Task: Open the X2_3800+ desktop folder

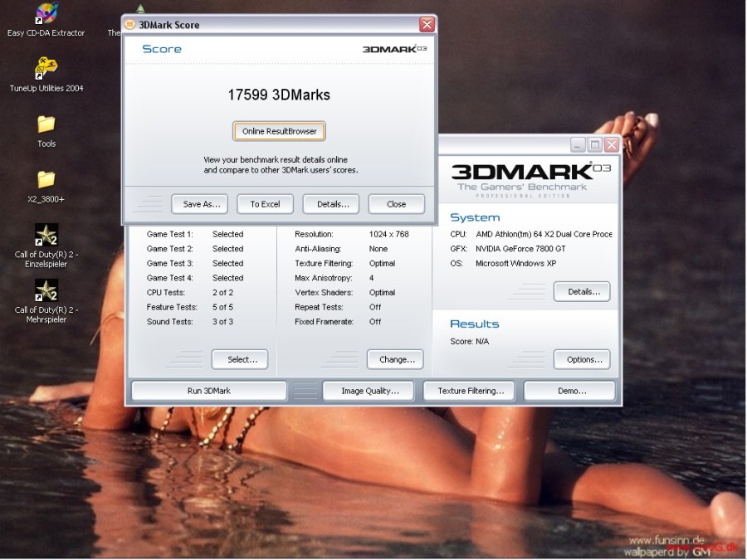Action: [x=46, y=187]
